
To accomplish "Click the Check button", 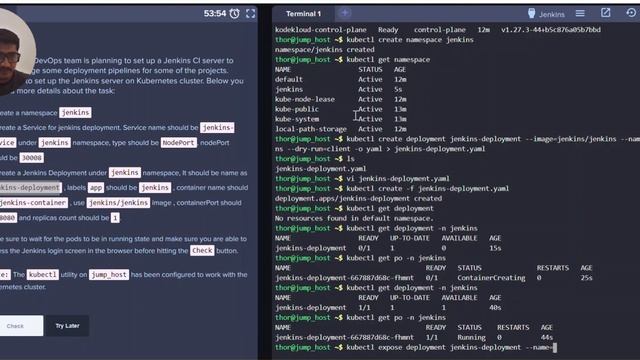I will click(x=21, y=326).
